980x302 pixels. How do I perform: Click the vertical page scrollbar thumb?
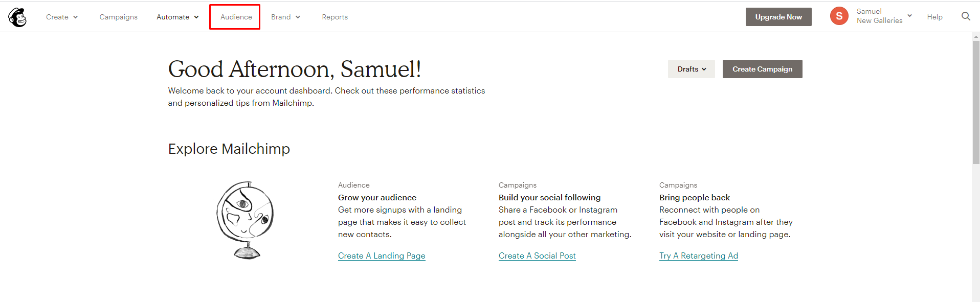tap(976, 102)
